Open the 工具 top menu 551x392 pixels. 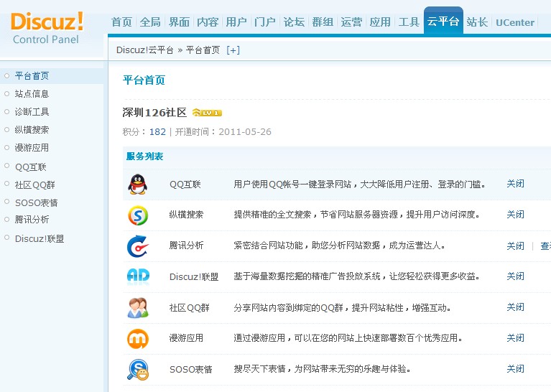409,22
